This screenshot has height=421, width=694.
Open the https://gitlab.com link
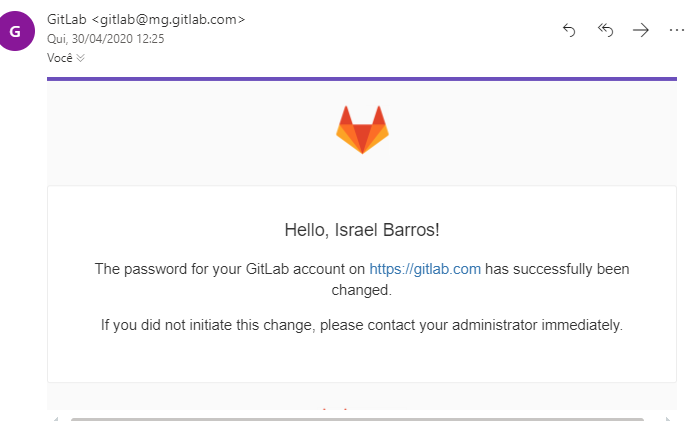pos(425,269)
